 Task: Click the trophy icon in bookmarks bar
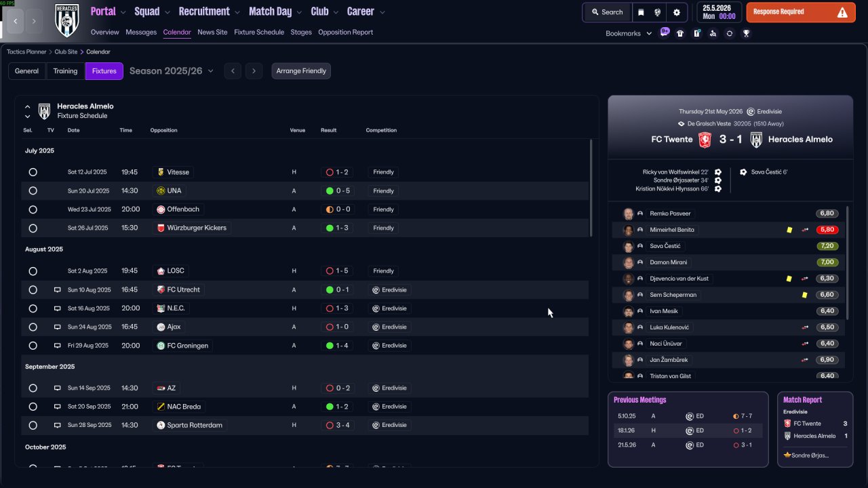pyautogui.click(x=746, y=33)
